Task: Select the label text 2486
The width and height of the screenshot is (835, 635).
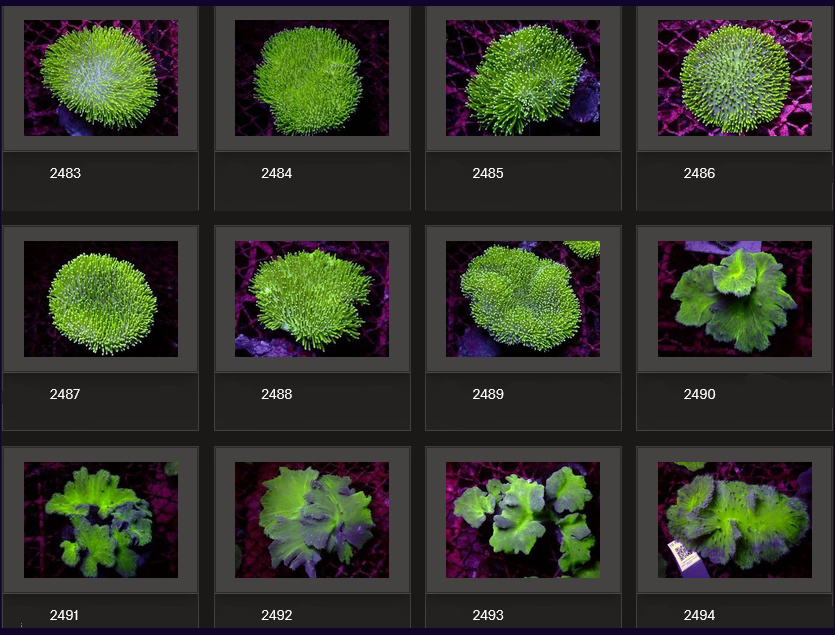Action: (x=699, y=173)
